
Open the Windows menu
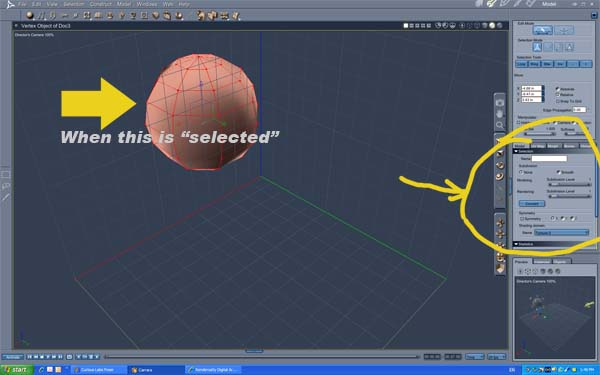coord(147,4)
